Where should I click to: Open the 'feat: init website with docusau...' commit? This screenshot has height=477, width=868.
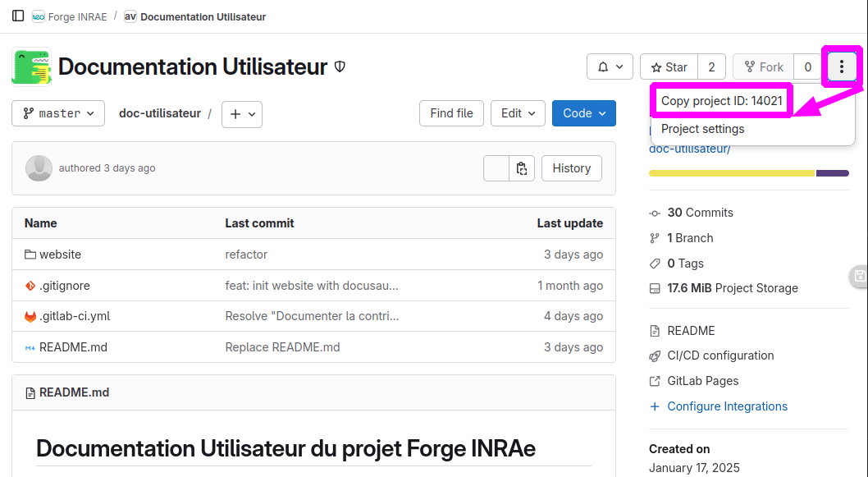(x=312, y=286)
